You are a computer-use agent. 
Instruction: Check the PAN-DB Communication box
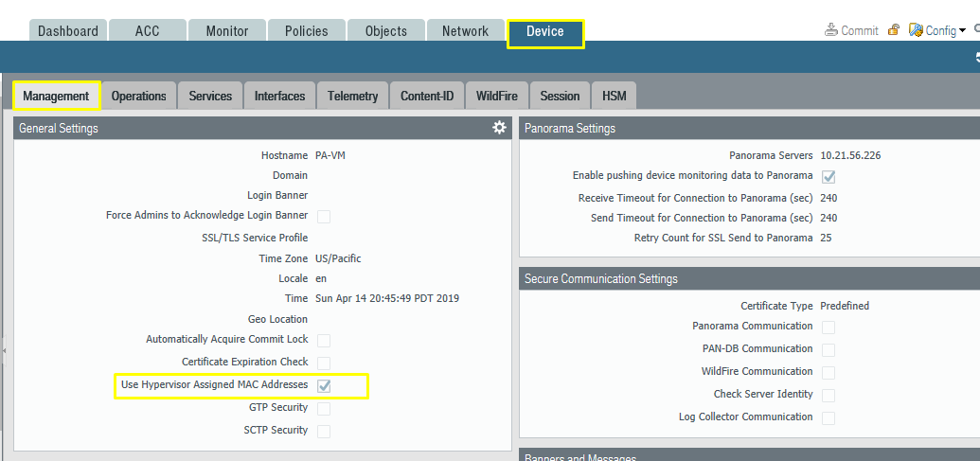[x=829, y=350]
